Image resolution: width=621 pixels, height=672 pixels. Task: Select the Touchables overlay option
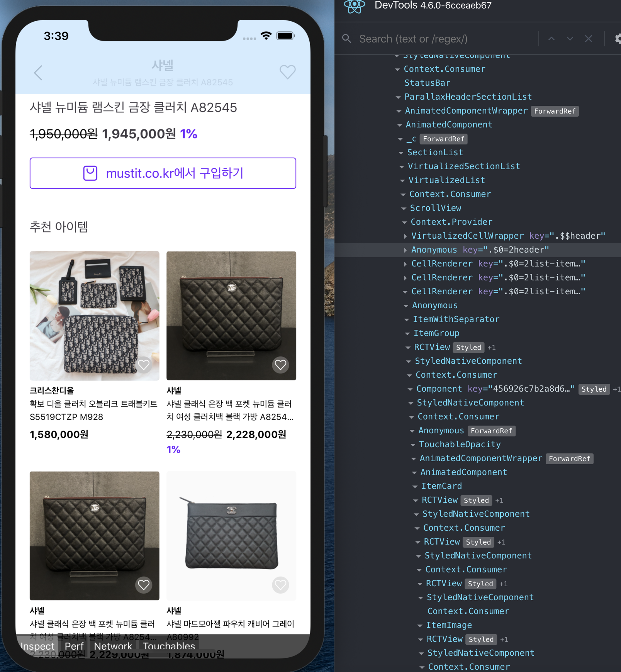[x=169, y=646]
